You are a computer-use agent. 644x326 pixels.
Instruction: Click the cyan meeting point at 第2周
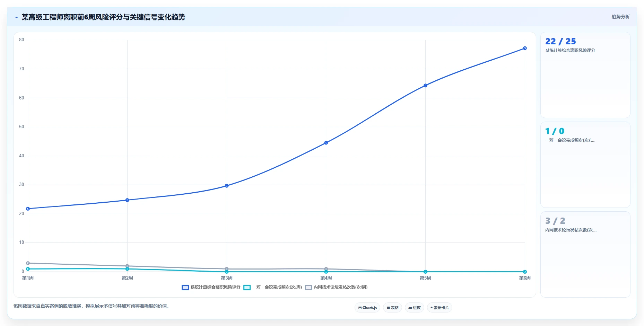(127, 269)
